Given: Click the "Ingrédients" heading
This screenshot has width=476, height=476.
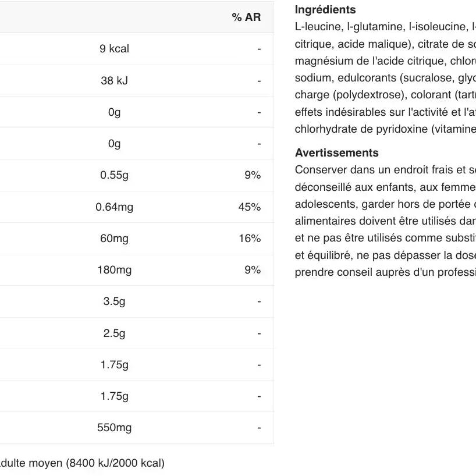Looking at the screenshot, I should (x=325, y=10).
